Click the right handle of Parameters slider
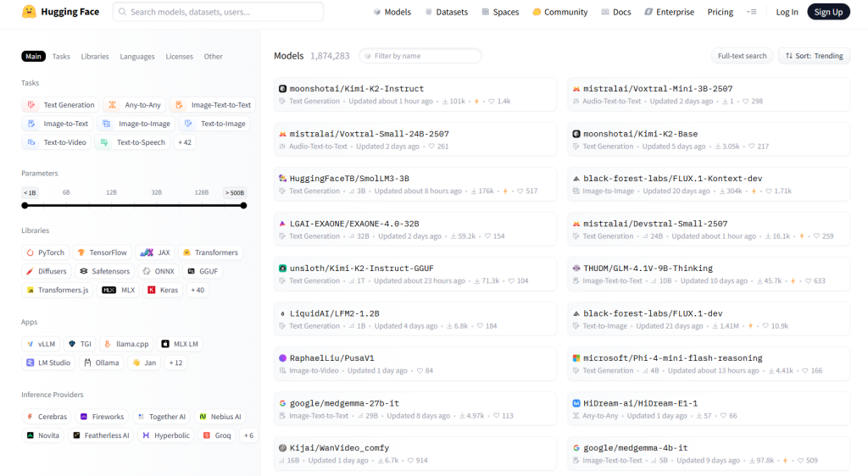 [x=243, y=206]
